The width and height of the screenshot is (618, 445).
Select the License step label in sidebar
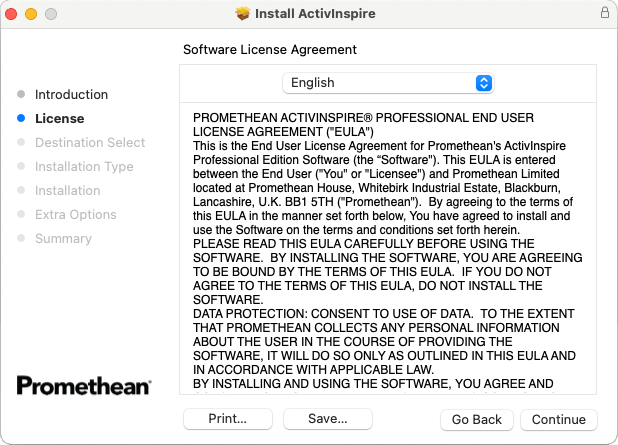click(x=59, y=118)
